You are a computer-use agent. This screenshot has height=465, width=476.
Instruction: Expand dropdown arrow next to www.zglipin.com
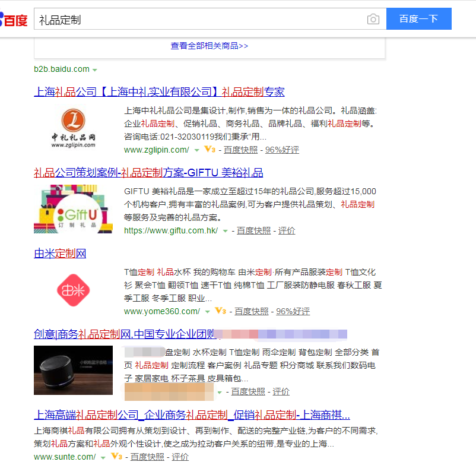coord(196,150)
